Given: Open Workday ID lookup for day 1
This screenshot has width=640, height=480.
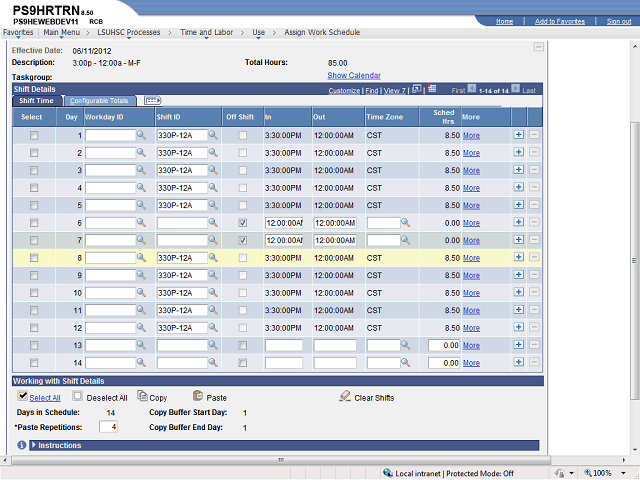Looking at the screenshot, I should click(x=141, y=135).
